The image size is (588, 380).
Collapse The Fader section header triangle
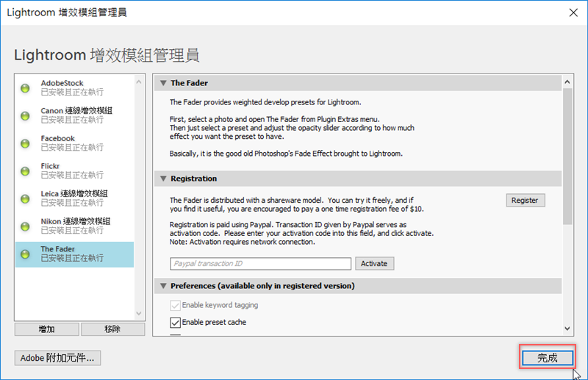point(163,83)
